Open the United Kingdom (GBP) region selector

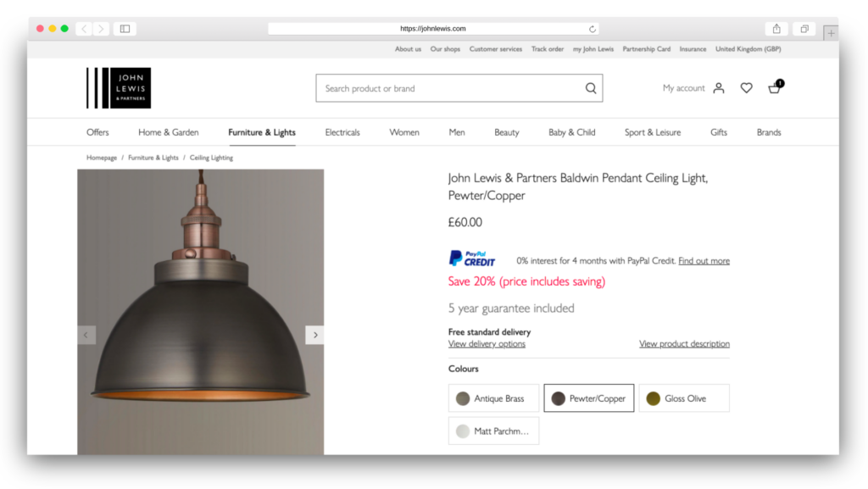[748, 49]
